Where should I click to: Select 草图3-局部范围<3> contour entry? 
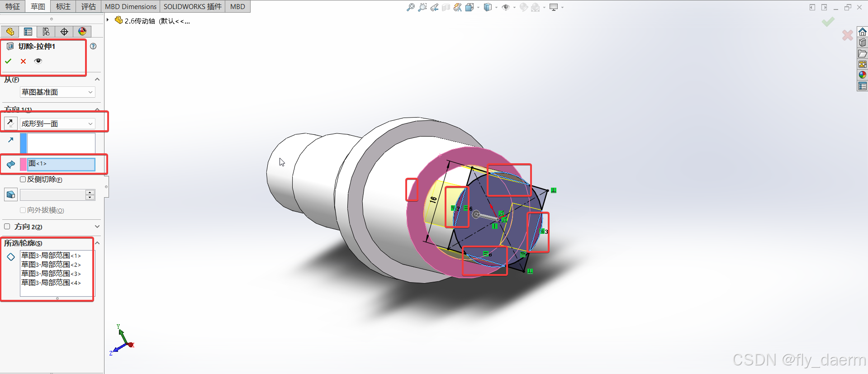click(51, 274)
